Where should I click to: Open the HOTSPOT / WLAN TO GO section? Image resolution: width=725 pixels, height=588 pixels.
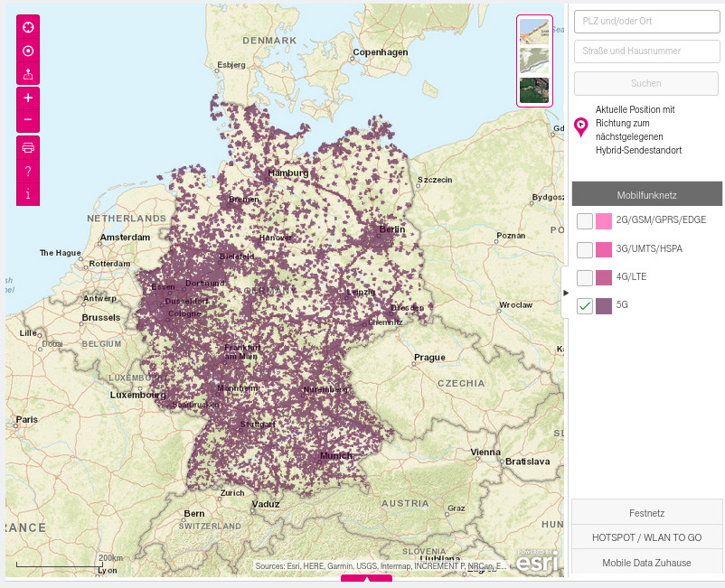(x=647, y=537)
